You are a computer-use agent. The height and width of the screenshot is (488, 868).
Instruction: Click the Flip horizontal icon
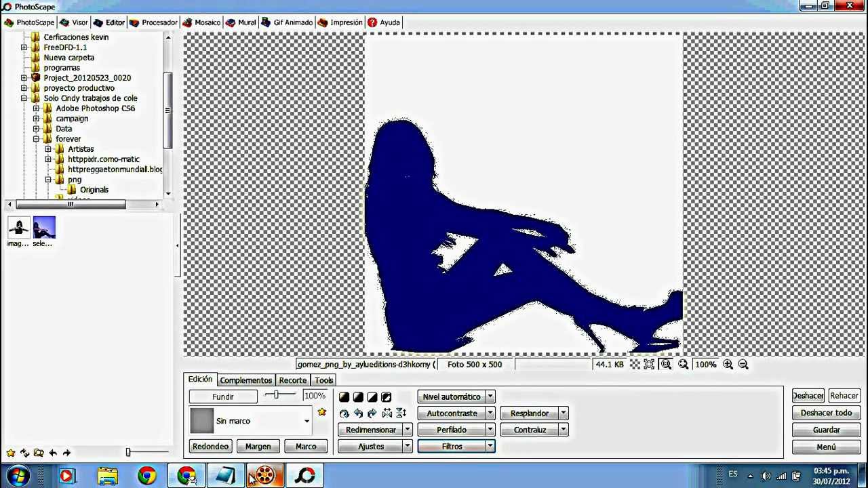(x=387, y=413)
